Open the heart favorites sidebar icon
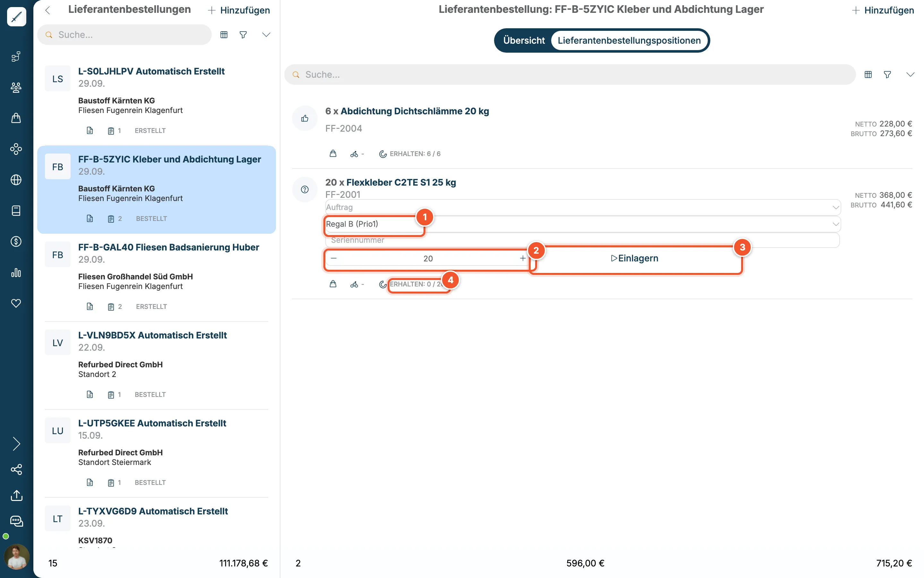The height and width of the screenshot is (578, 924). click(16, 303)
